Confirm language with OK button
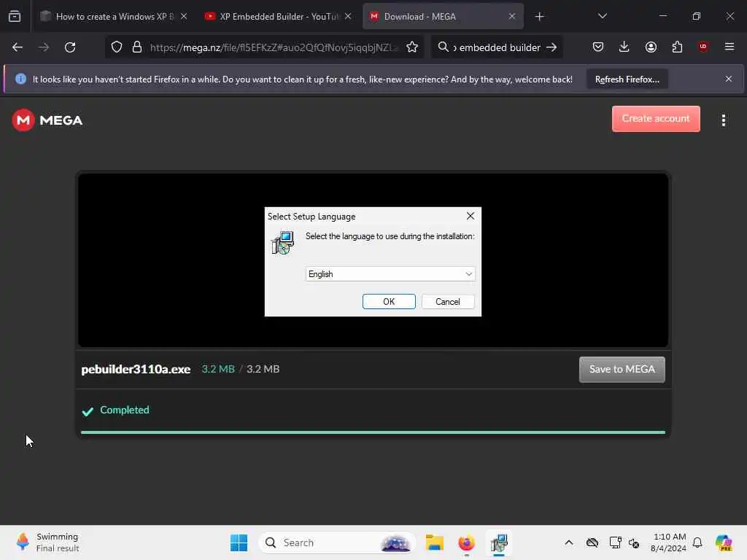The height and width of the screenshot is (560, 747). pyautogui.click(x=389, y=301)
